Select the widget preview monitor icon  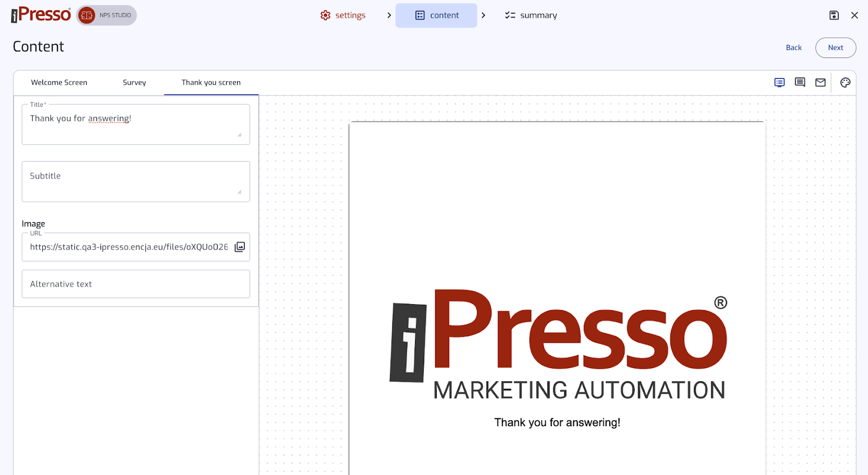coord(780,82)
